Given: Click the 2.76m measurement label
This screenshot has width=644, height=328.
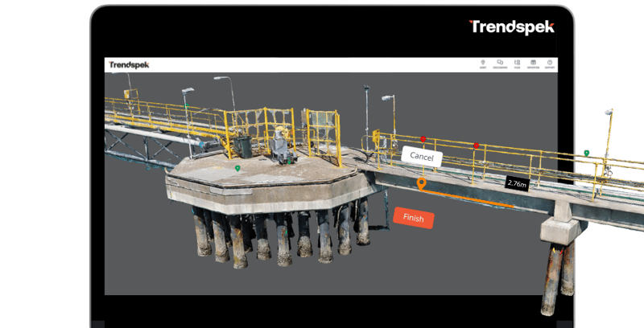Looking at the screenshot, I should pyautogui.click(x=517, y=183).
